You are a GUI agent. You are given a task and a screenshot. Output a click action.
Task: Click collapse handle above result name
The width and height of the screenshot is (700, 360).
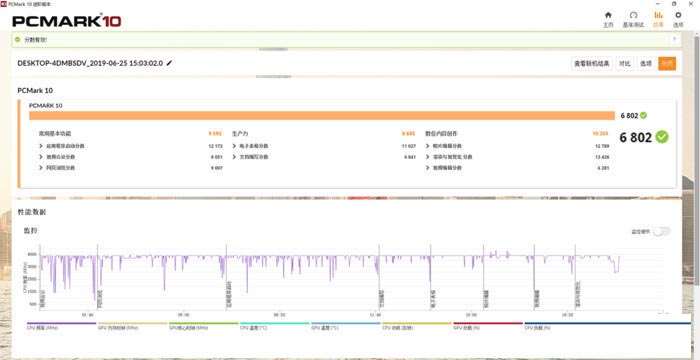point(273,50)
